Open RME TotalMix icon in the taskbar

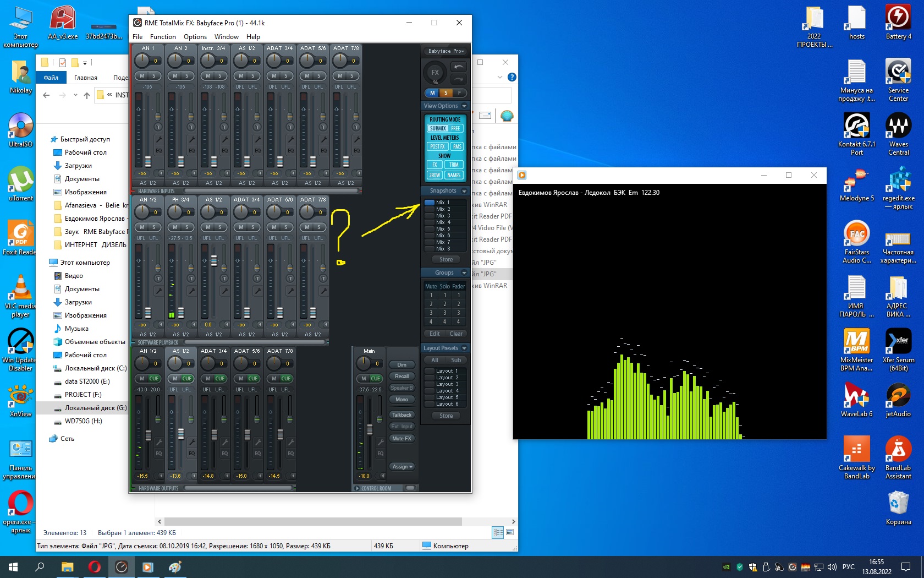coord(122,566)
